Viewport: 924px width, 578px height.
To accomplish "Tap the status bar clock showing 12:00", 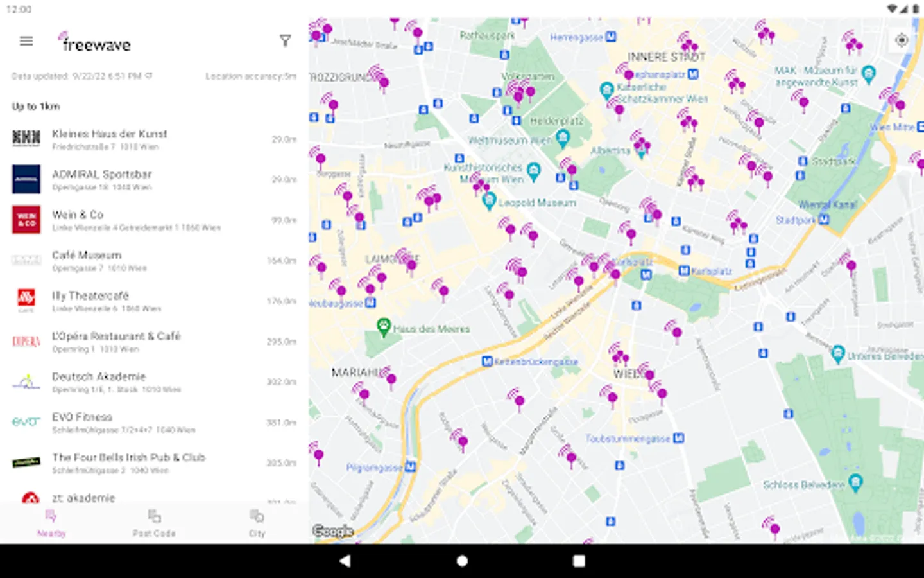I will click(19, 9).
